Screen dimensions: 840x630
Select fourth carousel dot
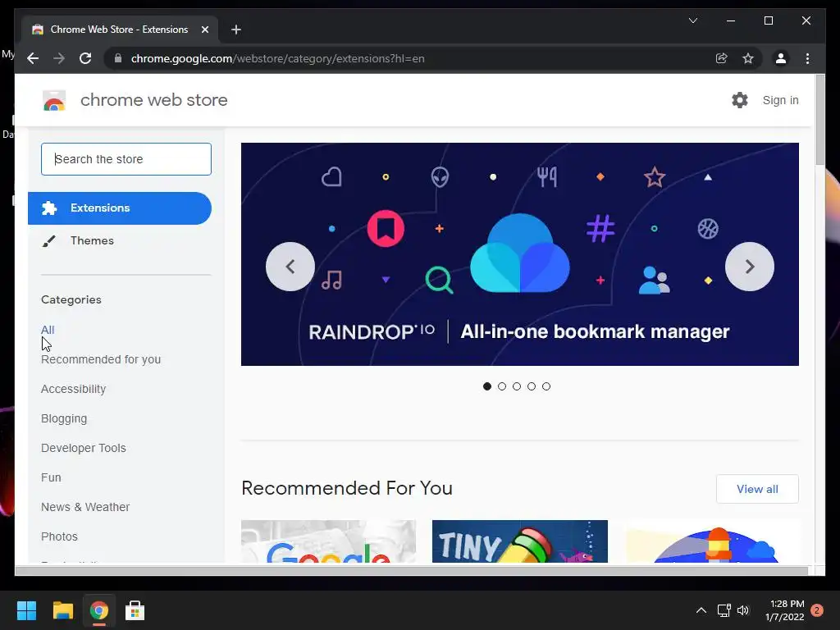[x=532, y=386]
